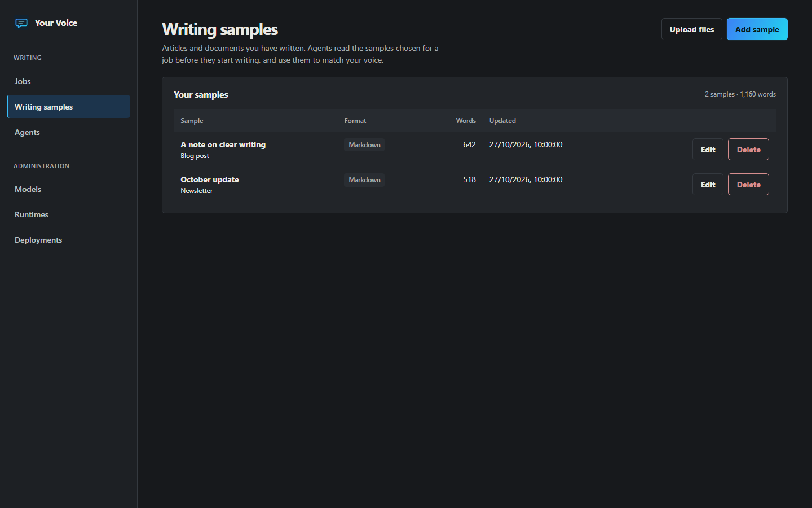Click the Updated column header

(502, 121)
